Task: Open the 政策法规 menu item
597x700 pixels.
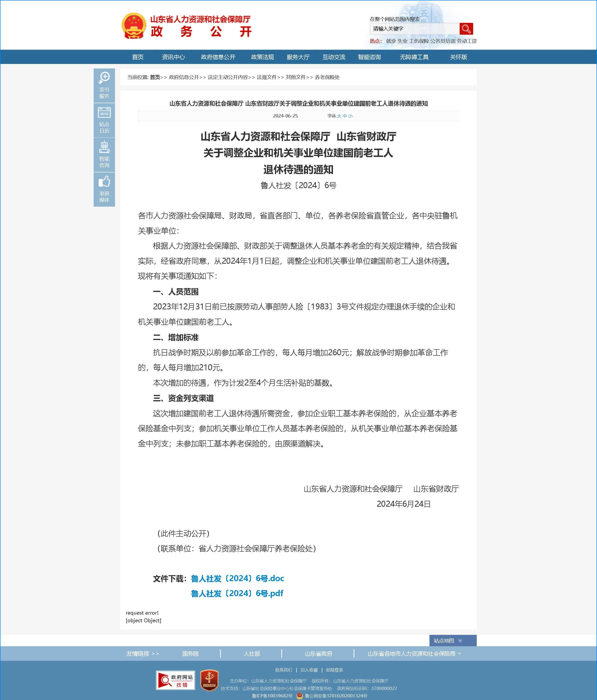Action: pos(262,57)
